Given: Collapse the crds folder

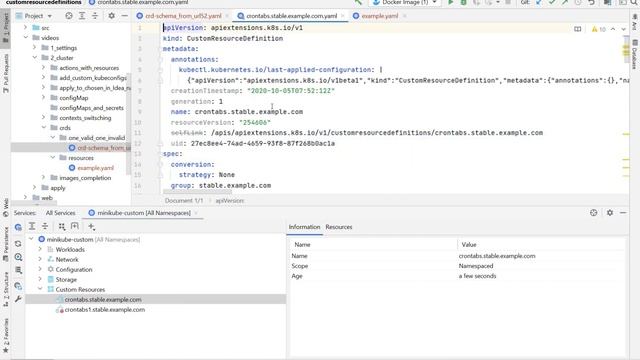Looking at the screenshot, I should pyautogui.click(x=43, y=128).
